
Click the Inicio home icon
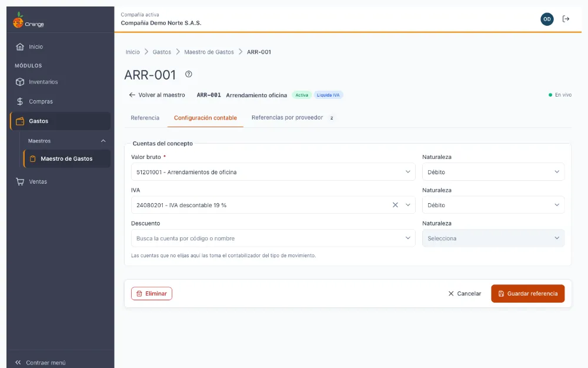(20, 47)
